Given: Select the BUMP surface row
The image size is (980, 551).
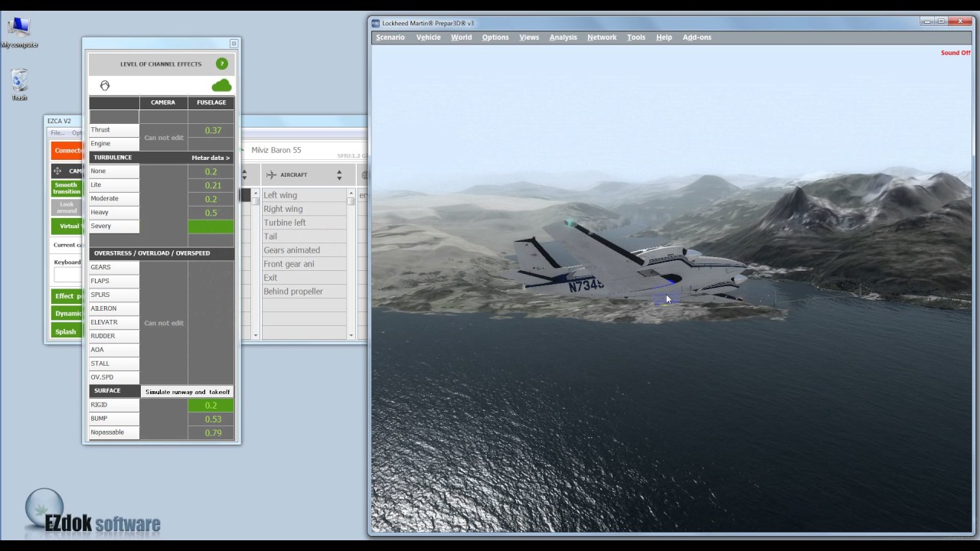Looking at the screenshot, I should pos(114,419).
